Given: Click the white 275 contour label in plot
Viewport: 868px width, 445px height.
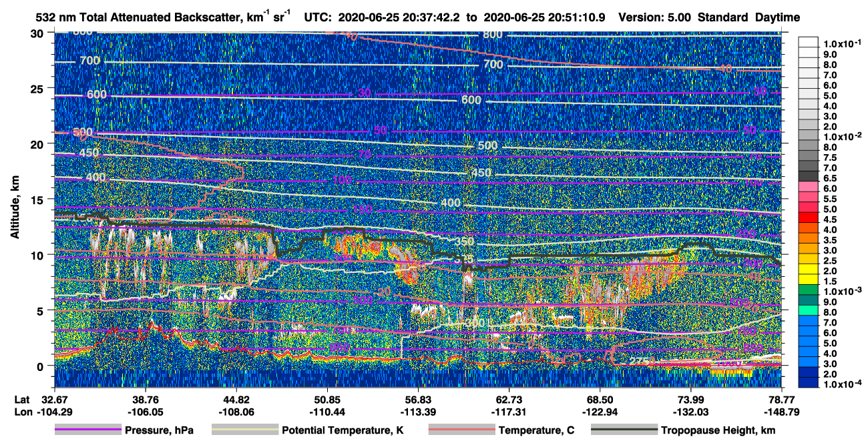Looking at the screenshot, I should (x=640, y=362).
